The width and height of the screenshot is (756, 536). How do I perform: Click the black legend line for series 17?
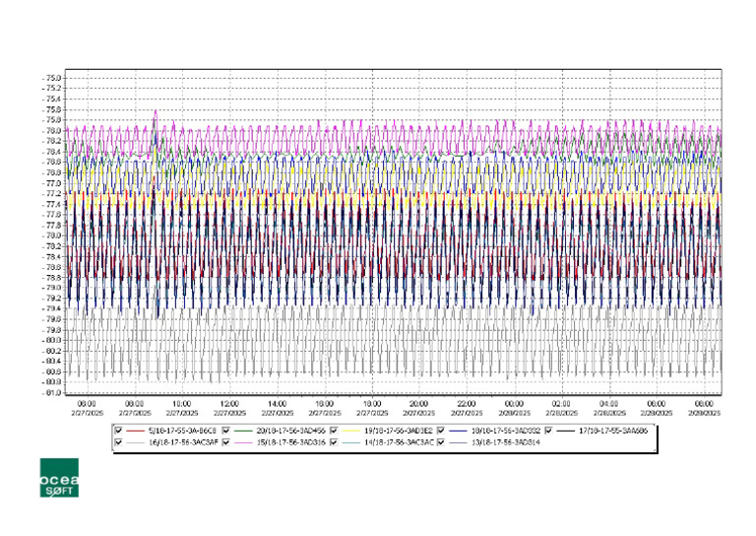[x=565, y=431]
